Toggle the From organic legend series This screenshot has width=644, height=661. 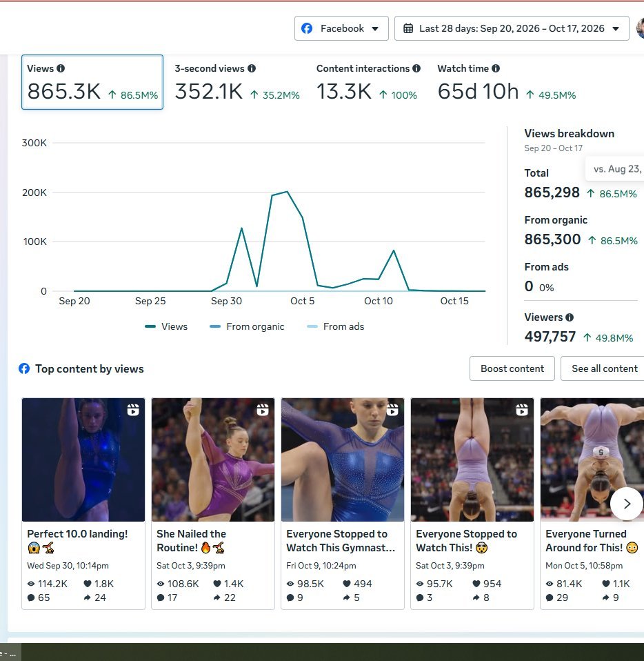tap(247, 326)
